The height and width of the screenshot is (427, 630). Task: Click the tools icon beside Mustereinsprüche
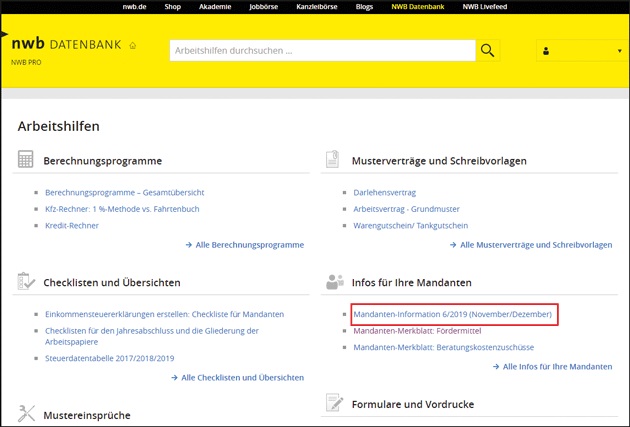26,413
